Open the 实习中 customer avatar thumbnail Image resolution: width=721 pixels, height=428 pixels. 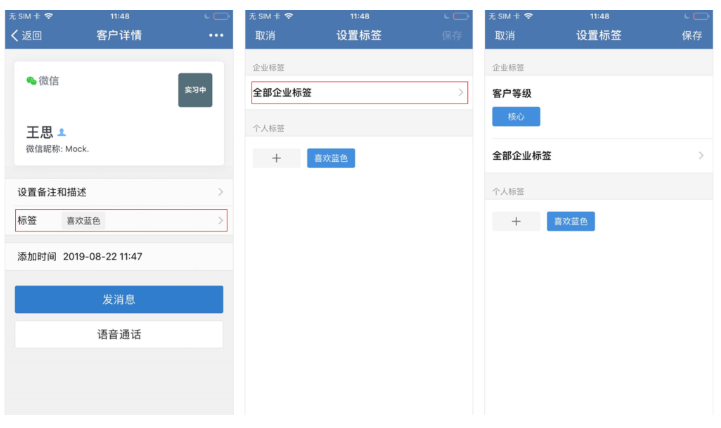pyautogui.click(x=195, y=90)
